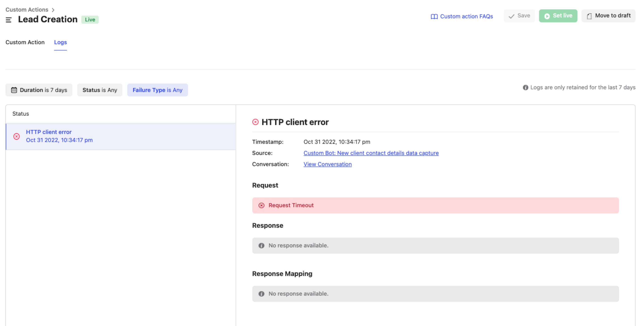Open the Status is Any filter
This screenshot has width=644, height=326.
click(100, 90)
